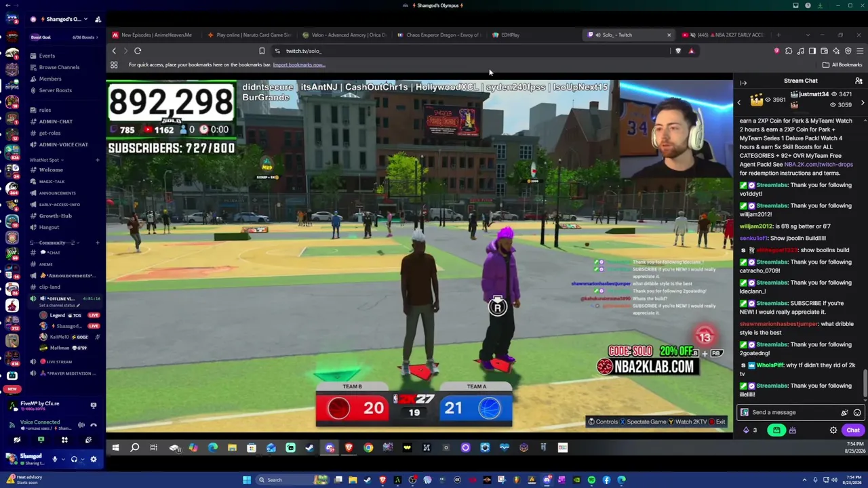Open chat community users list icon
This screenshot has width=868, height=488.
859,81
